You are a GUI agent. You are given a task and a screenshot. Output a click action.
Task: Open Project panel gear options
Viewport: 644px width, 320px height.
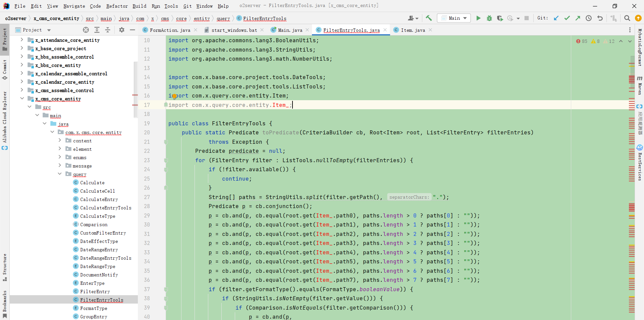[122, 30]
